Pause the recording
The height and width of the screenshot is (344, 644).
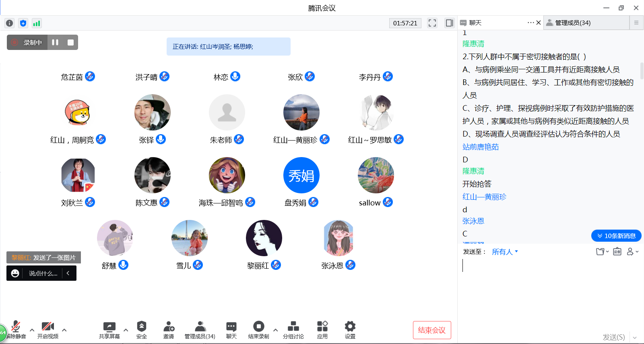[x=55, y=42]
